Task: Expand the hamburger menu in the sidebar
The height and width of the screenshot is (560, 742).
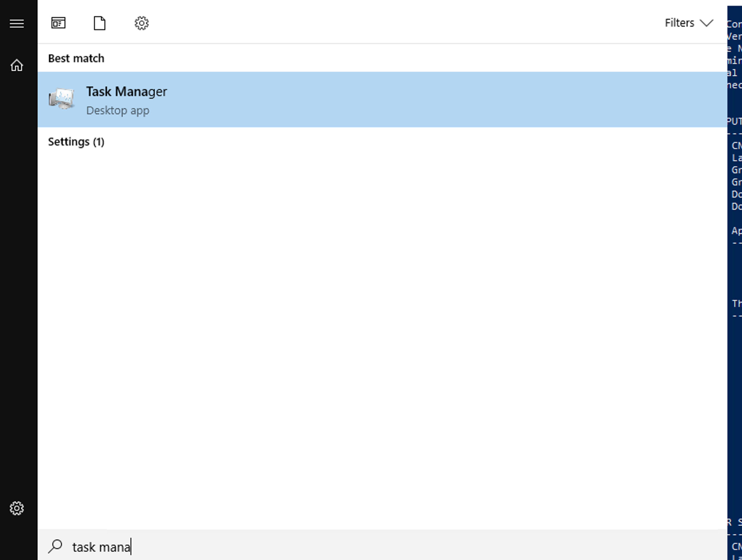Action: point(17,24)
